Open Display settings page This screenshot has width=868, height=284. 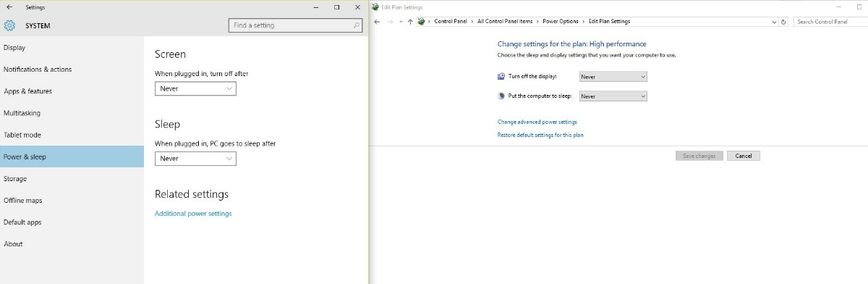coord(72,48)
